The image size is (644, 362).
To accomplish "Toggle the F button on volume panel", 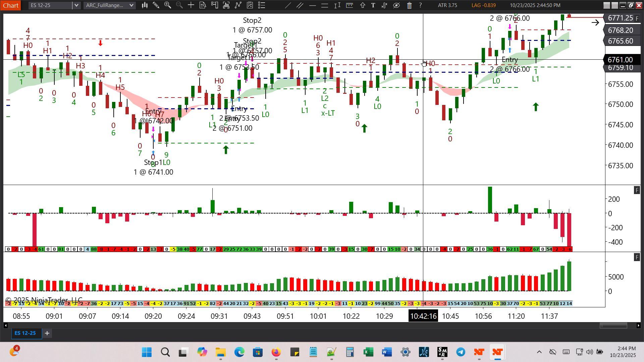I will [x=637, y=257].
